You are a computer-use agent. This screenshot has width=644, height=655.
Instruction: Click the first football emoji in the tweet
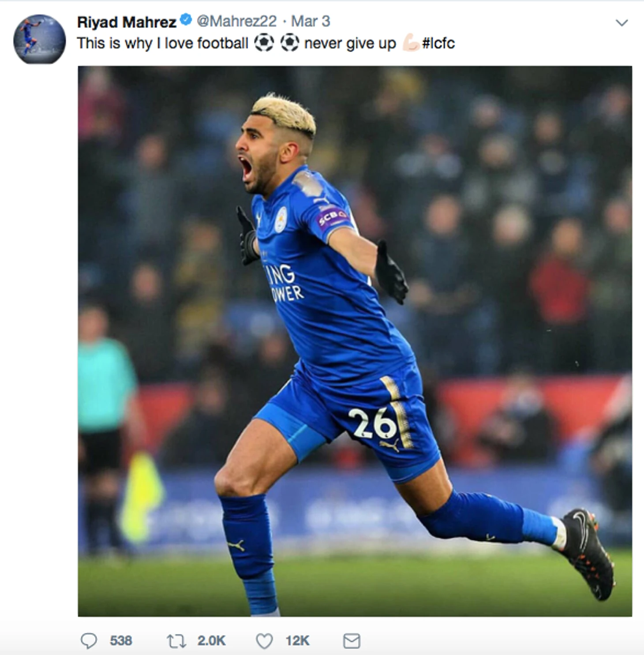(x=264, y=43)
